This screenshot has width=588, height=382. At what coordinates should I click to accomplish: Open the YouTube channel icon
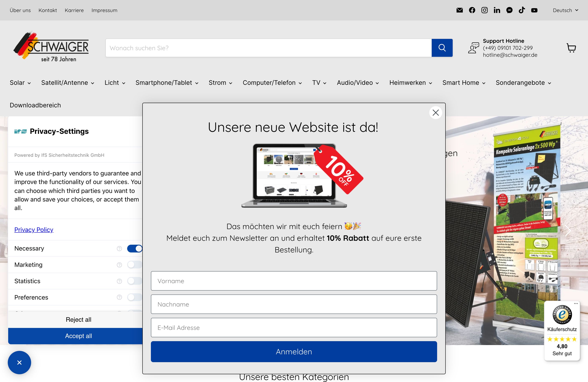click(x=534, y=10)
